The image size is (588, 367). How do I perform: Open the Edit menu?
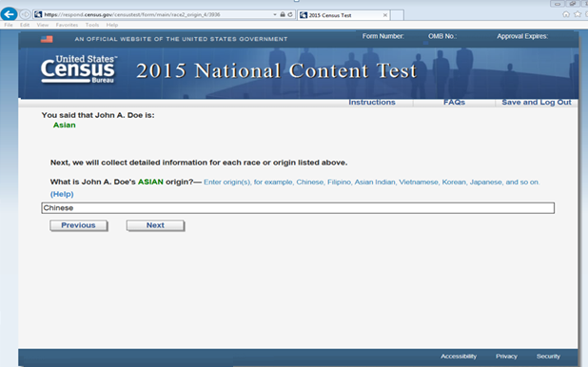(x=25, y=25)
